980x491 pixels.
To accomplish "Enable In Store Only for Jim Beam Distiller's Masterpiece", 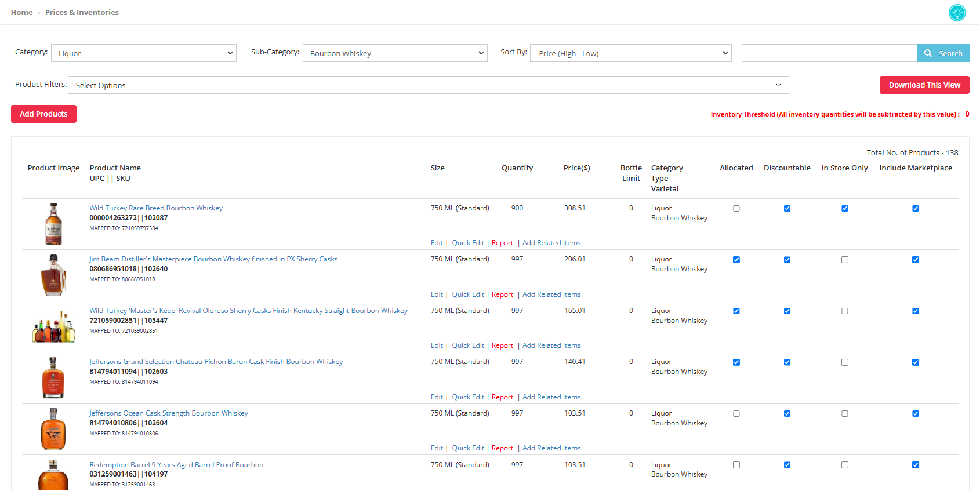I will click(845, 260).
